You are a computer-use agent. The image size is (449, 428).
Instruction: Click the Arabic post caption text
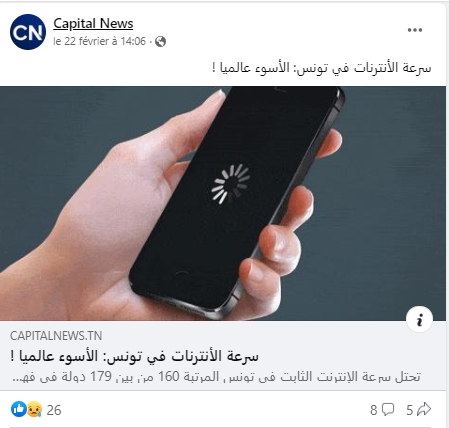[321, 68]
